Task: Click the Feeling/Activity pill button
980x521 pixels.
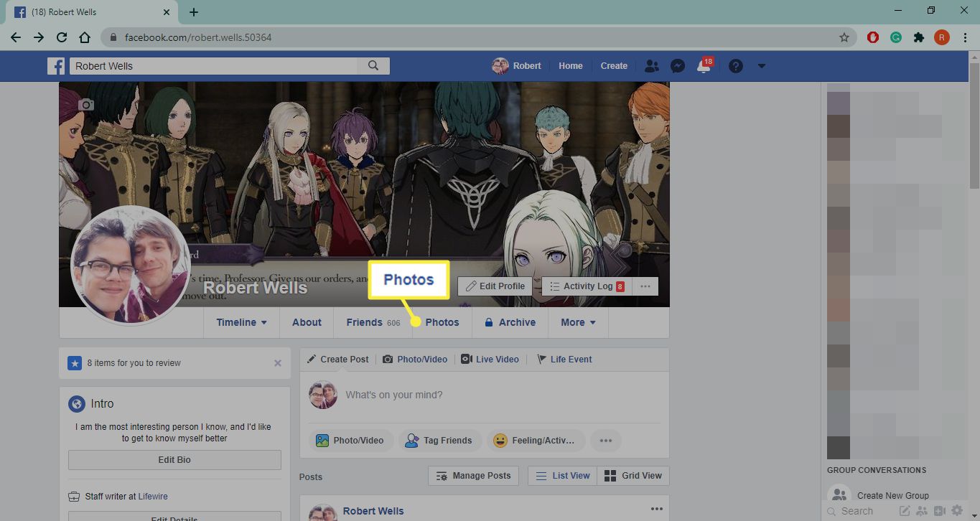Action: click(x=536, y=441)
